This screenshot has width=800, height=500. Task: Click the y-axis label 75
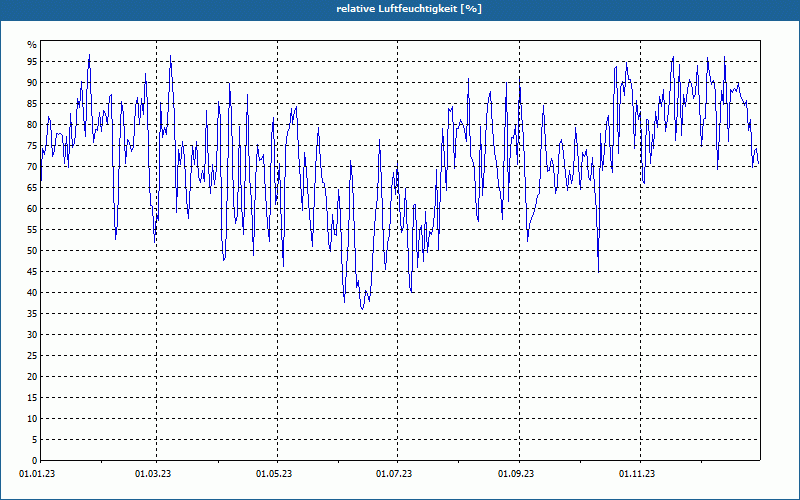pos(32,145)
